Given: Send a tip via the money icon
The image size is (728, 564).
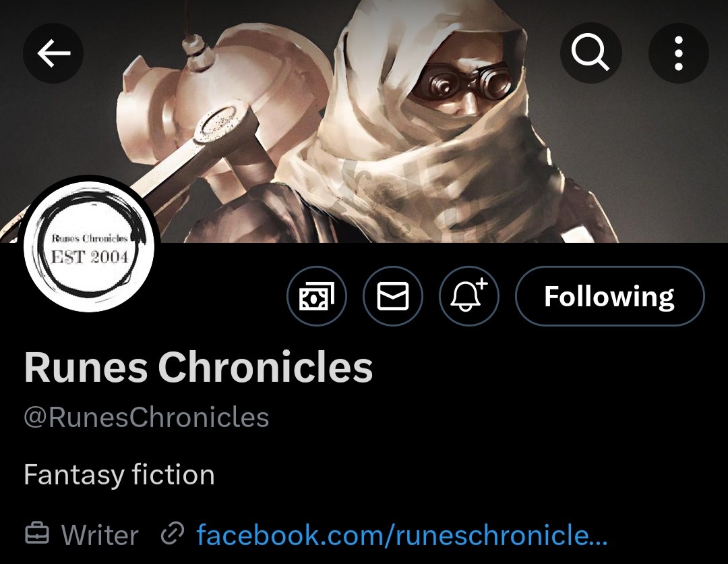Looking at the screenshot, I should click(317, 296).
